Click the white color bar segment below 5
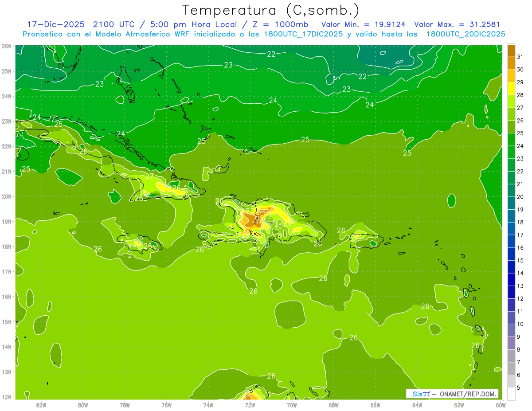The width and height of the screenshot is (532, 411). click(511, 394)
